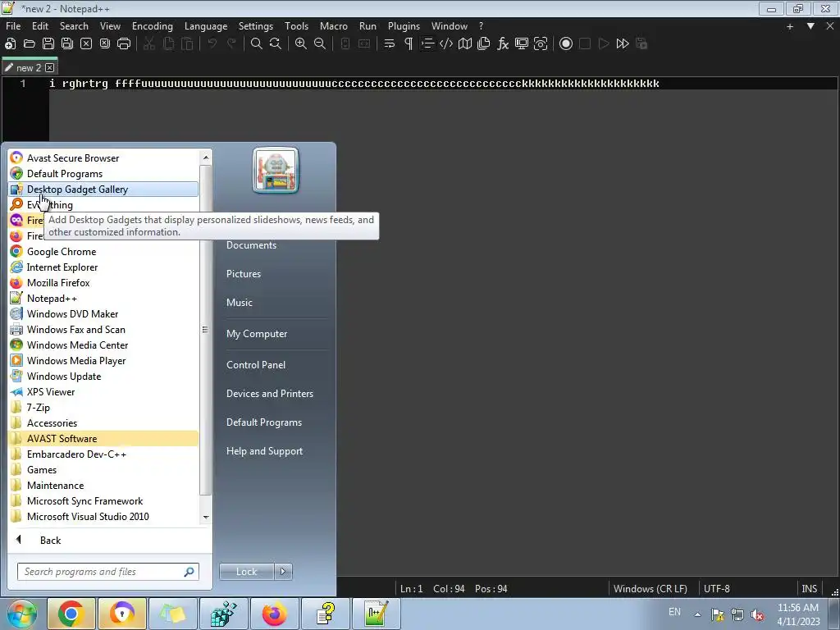Zoom out using the toolbar icon

pyautogui.click(x=320, y=44)
